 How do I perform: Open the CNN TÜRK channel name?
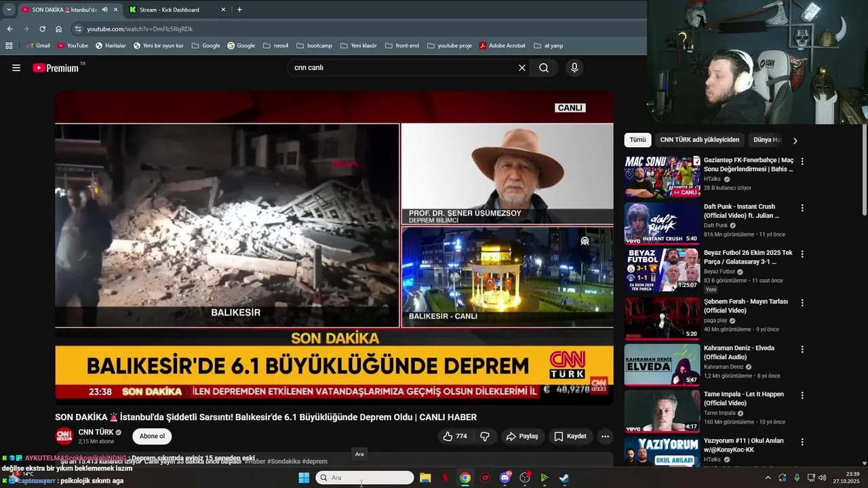(96, 432)
